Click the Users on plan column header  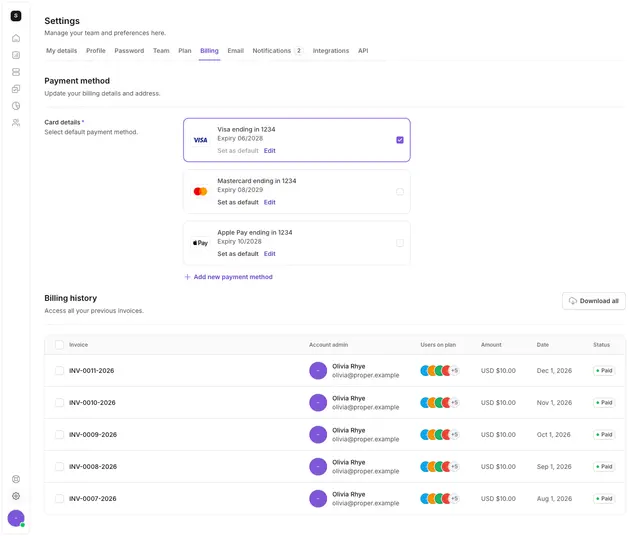(438, 345)
